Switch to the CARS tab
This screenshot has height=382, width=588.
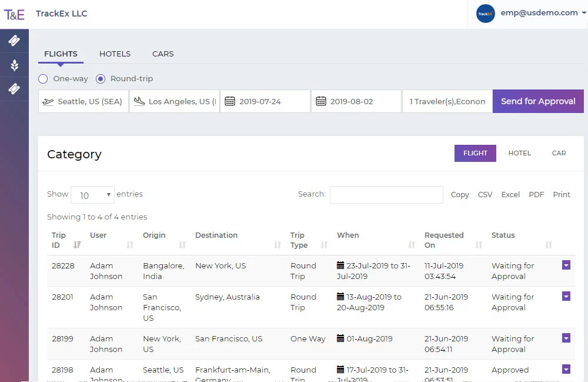[x=163, y=54]
